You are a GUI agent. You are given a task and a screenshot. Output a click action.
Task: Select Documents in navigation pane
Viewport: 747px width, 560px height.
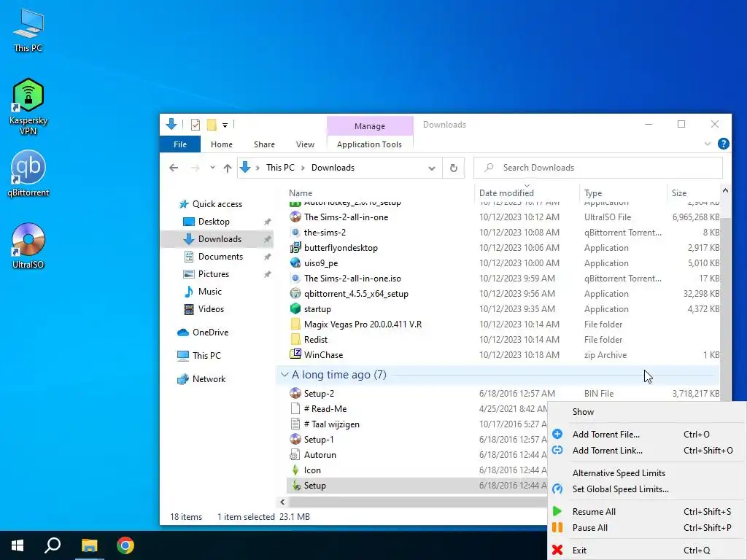tap(220, 256)
